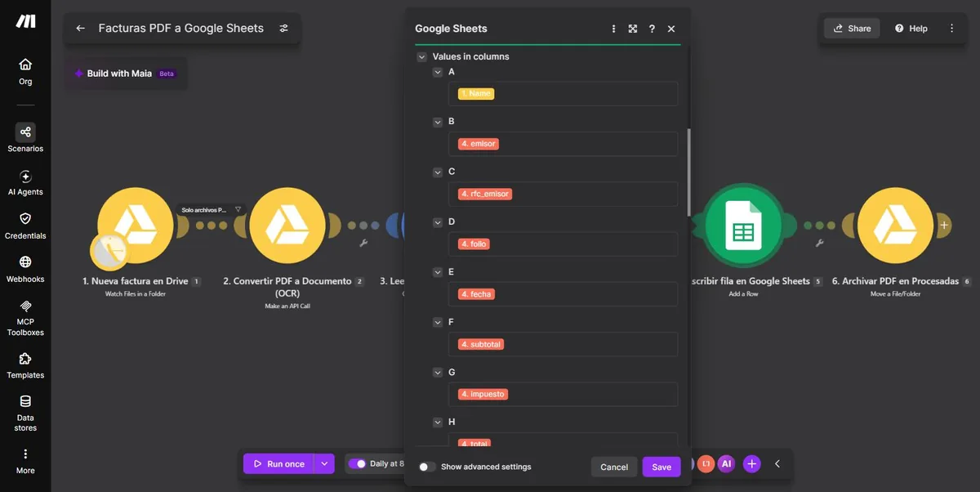This screenshot has width=980, height=492.
Task: Click the yellow 1. Name variable pill
Action: tap(476, 94)
